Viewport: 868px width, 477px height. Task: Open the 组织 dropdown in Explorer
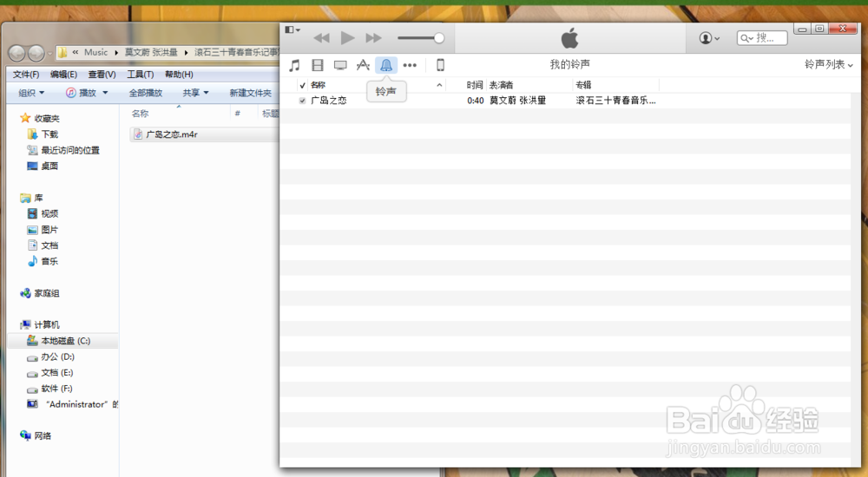coord(31,93)
